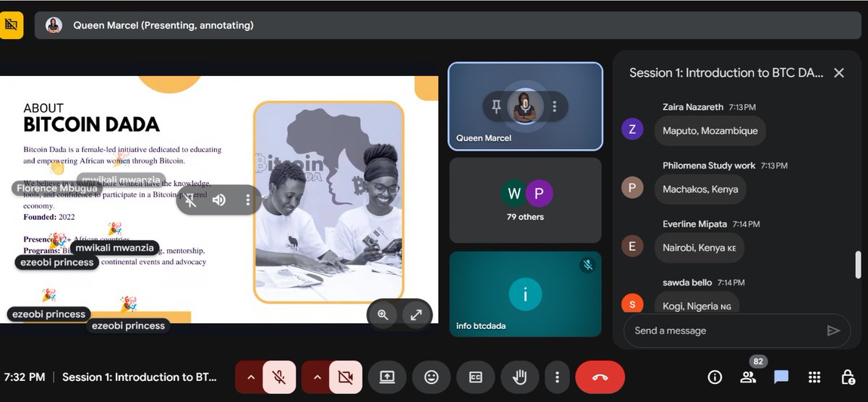Open host controls lock icon
This screenshot has width=868, height=402.
click(848, 377)
